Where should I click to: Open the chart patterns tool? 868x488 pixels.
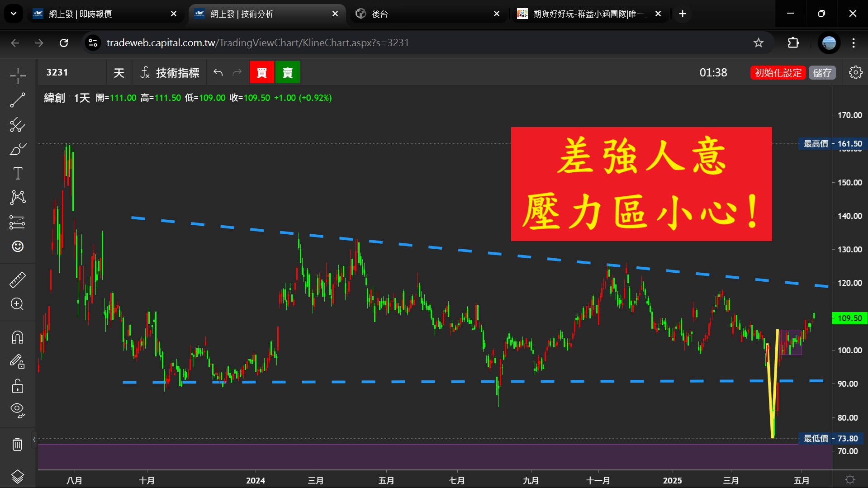pyautogui.click(x=18, y=198)
